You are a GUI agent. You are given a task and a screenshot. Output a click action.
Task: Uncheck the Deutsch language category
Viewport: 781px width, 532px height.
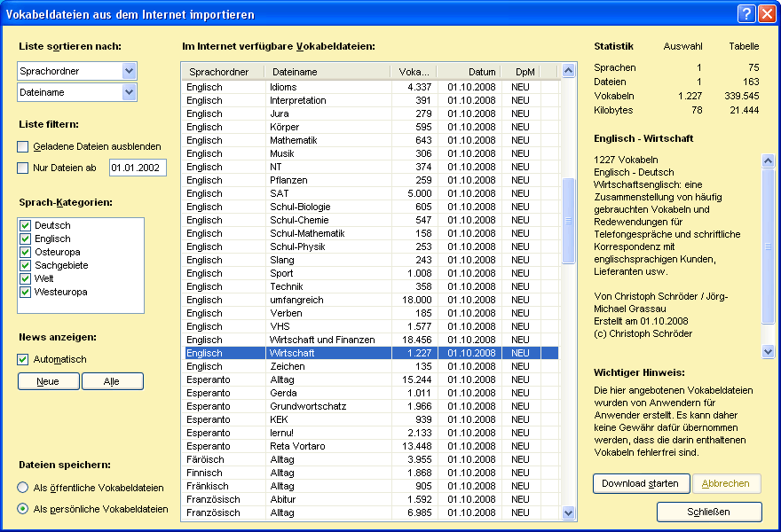pyautogui.click(x=26, y=225)
